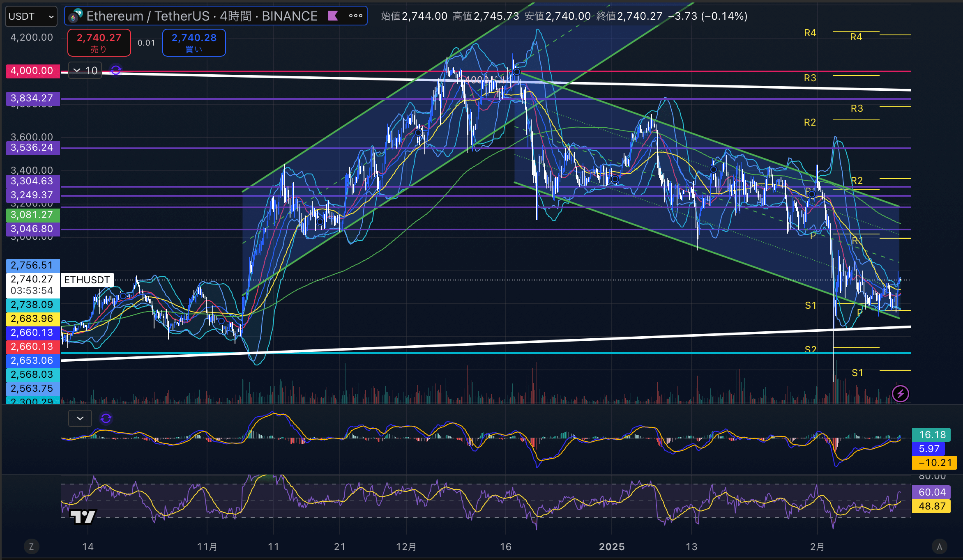Screen dimensions: 963x560
Task: Click the red 売り sell button
Action: [x=99, y=43]
